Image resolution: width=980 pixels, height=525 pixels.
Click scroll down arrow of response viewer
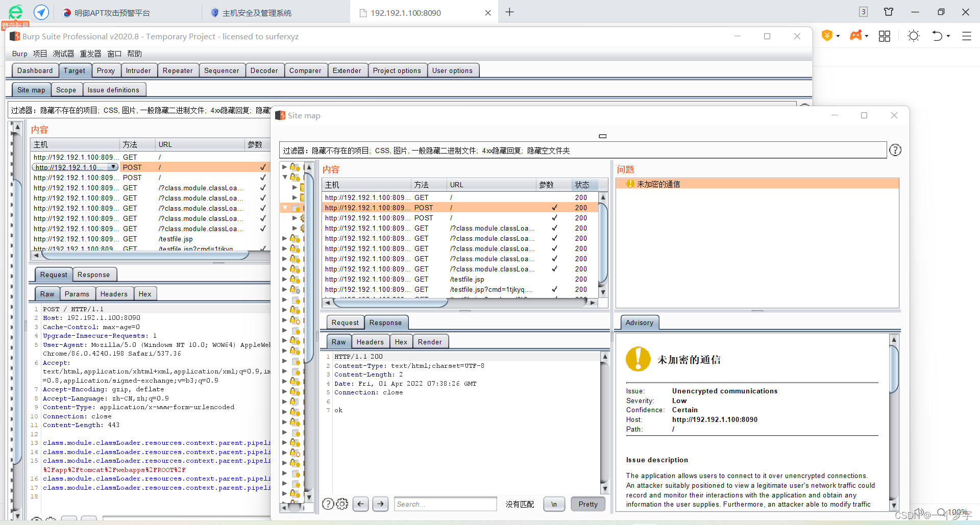pos(605,489)
